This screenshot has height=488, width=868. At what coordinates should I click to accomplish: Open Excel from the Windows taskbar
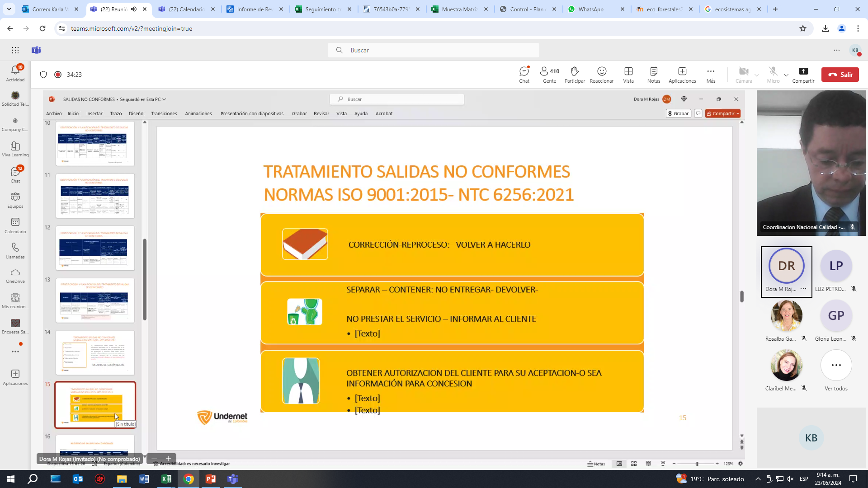pos(166,479)
